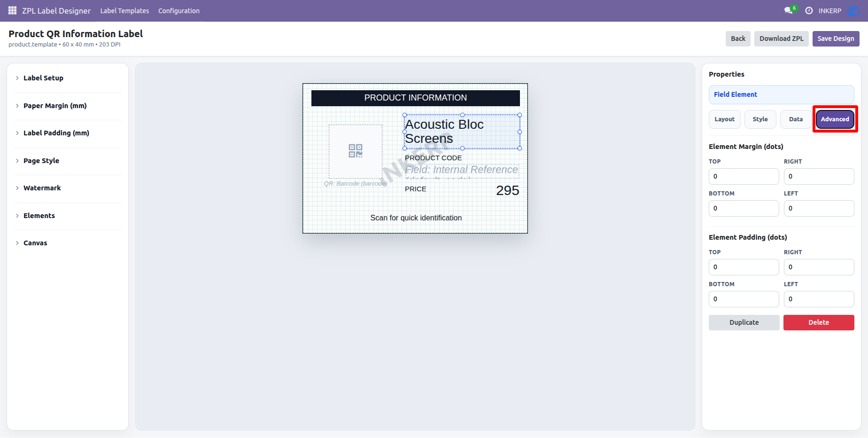Viewport: 868px width, 438px height.
Task: Switch to the Data tab
Action: (x=796, y=119)
